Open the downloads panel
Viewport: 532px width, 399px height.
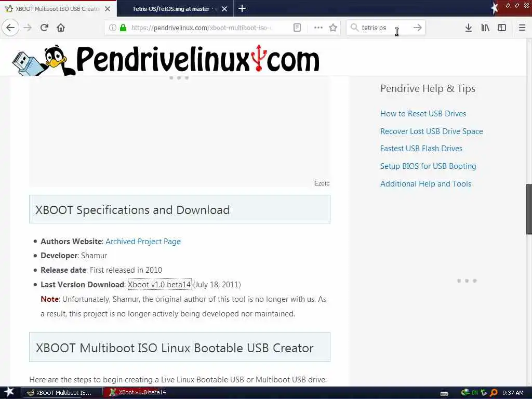[x=468, y=28]
